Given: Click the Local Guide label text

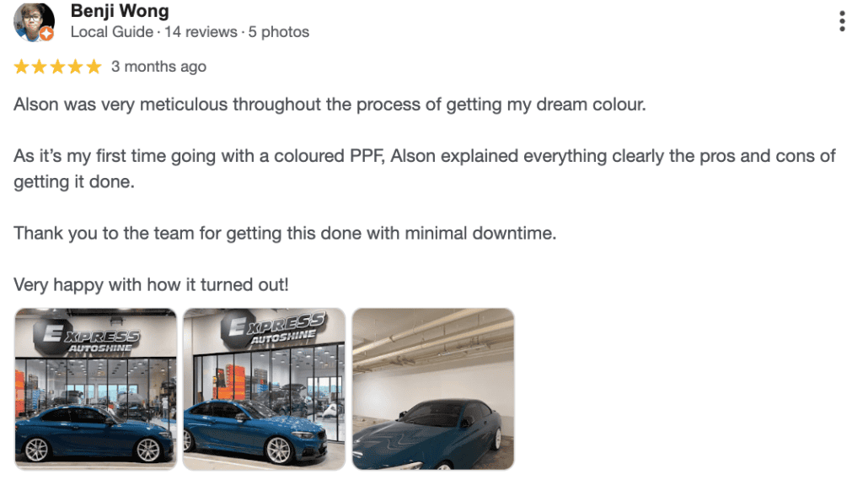Looking at the screenshot, I should [112, 32].
